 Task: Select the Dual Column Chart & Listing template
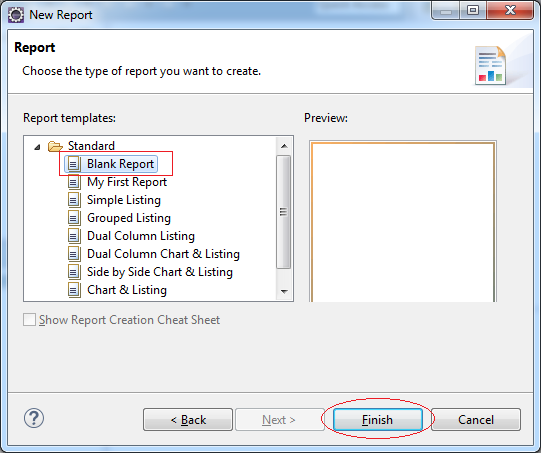tap(163, 254)
